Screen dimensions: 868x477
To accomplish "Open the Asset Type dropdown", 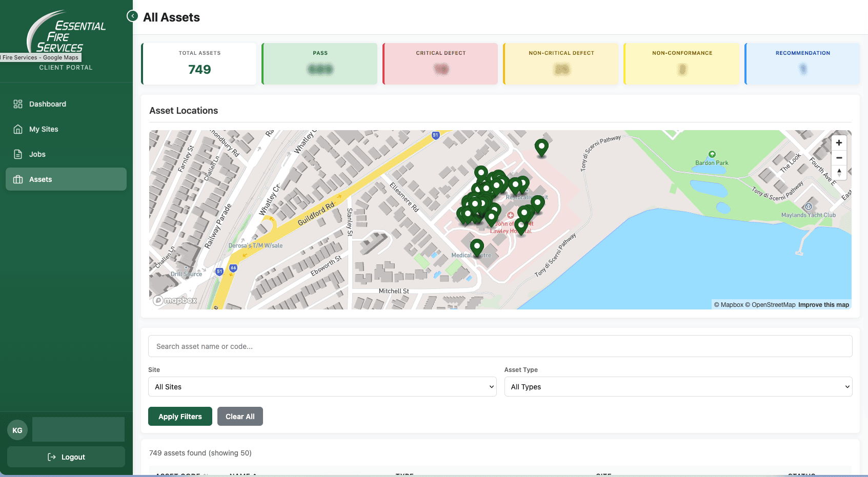I will click(678, 387).
